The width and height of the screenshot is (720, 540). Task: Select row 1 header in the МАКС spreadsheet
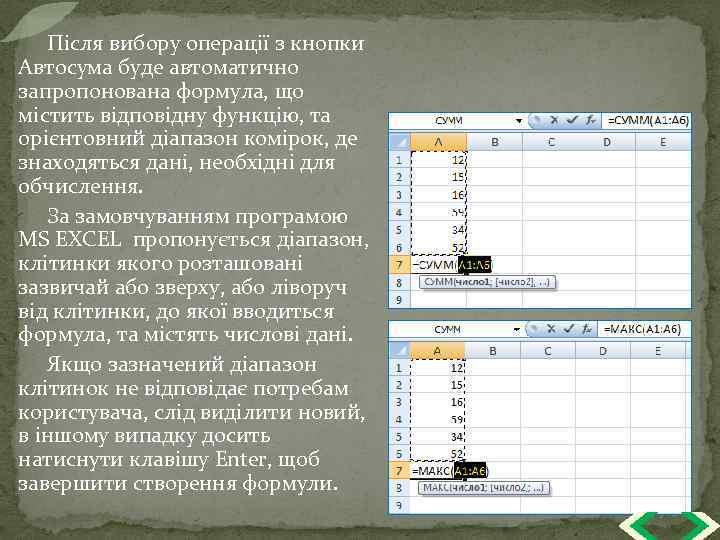click(x=399, y=367)
